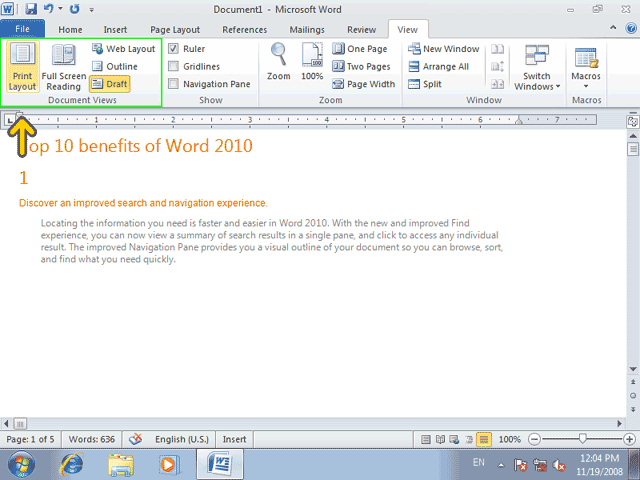Open Word Help question mark icon
This screenshot has width=640, height=480.
click(631, 28)
